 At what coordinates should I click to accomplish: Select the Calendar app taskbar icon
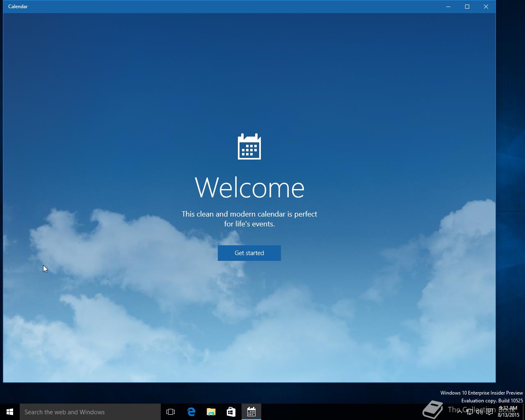tap(251, 412)
